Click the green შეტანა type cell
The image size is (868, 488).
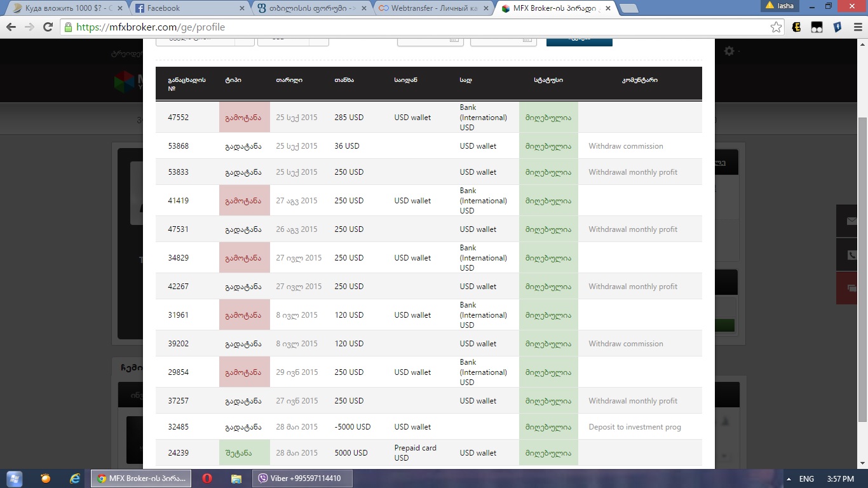[x=245, y=453]
